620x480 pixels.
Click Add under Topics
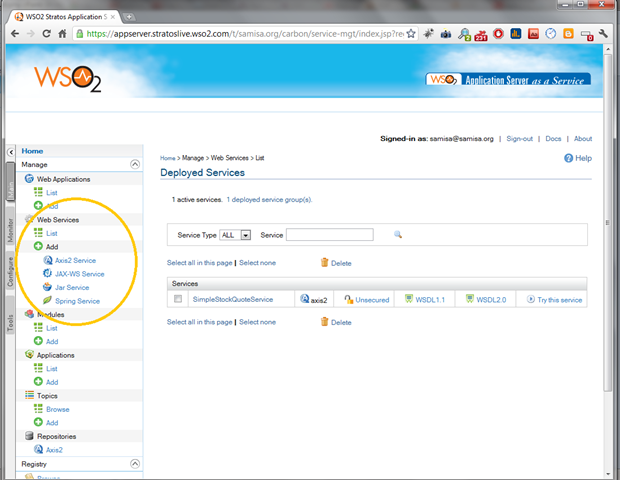(x=52, y=423)
